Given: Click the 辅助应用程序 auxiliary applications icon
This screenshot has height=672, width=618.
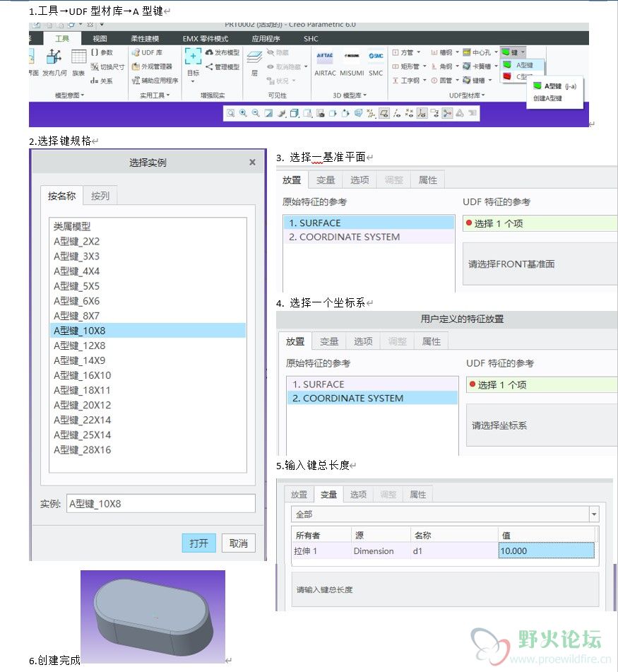Looking at the screenshot, I should [x=136, y=80].
